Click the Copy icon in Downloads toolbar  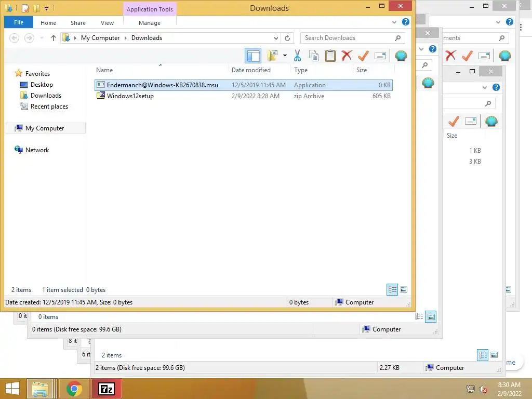coord(313,56)
